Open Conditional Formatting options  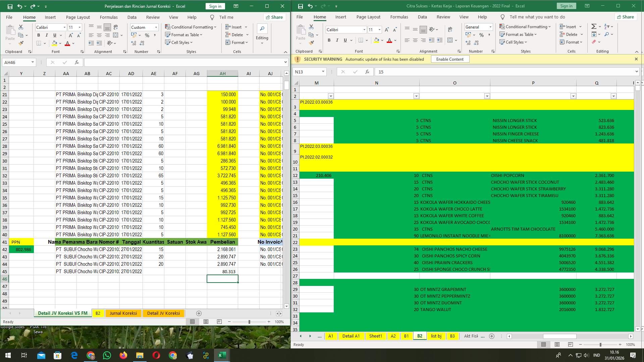[x=191, y=27]
